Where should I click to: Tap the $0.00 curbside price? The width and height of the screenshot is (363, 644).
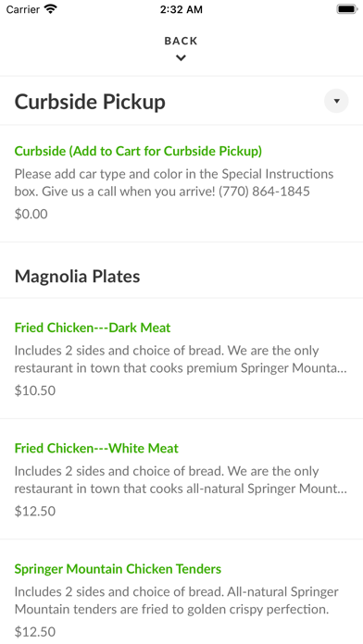pos(31,214)
